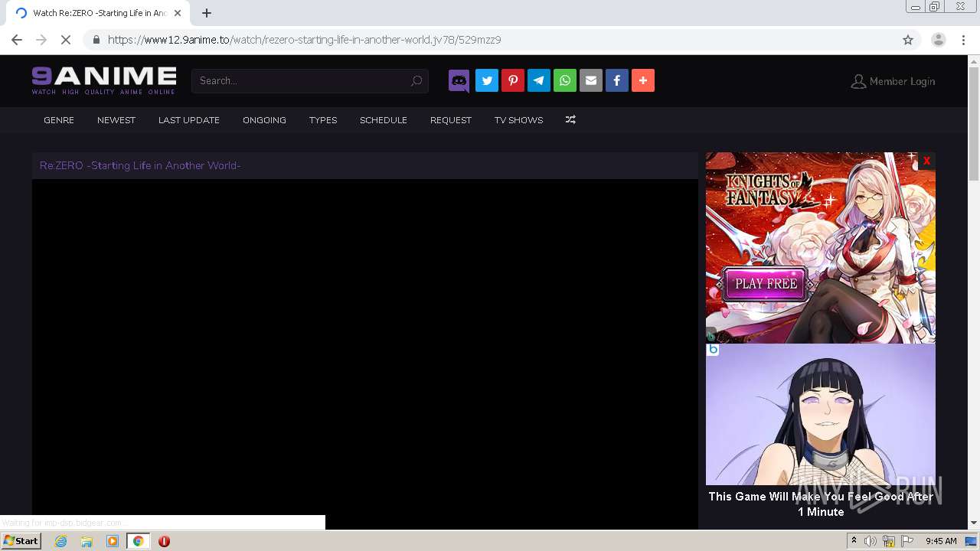Share via Telegram icon

[539, 80]
